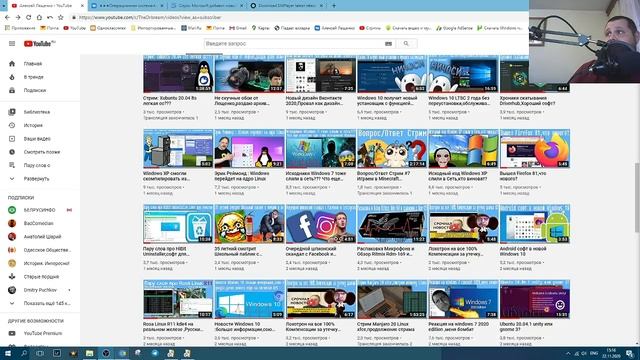
Task: Open Gmail bookmark
Action: pyautogui.click(x=238, y=28)
